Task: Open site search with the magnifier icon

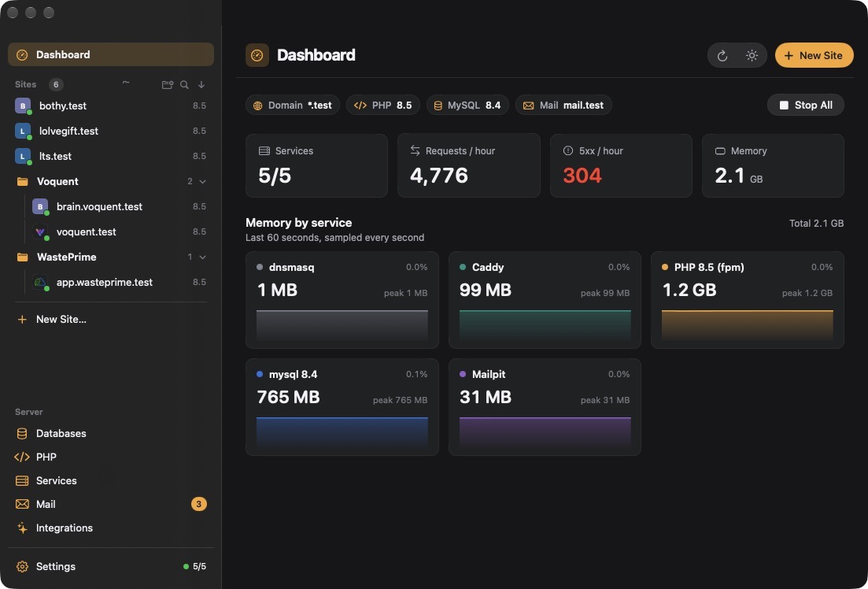Action: (x=184, y=85)
